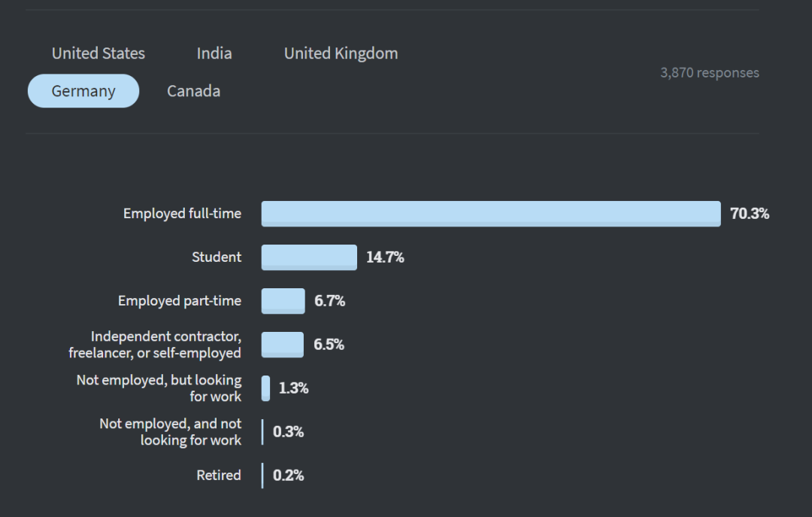Click the 3,870 responses text
Viewport: 812px width, 517px height.
(x=709, y=73)
